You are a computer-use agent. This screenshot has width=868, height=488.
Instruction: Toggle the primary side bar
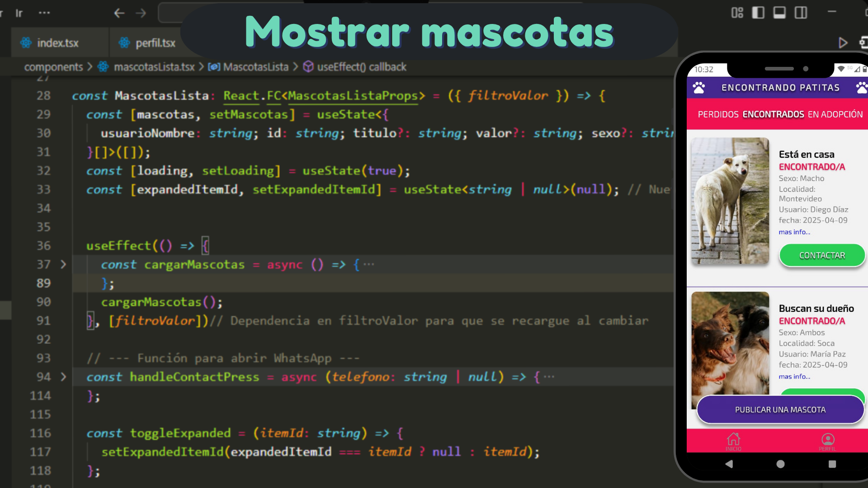758,13
